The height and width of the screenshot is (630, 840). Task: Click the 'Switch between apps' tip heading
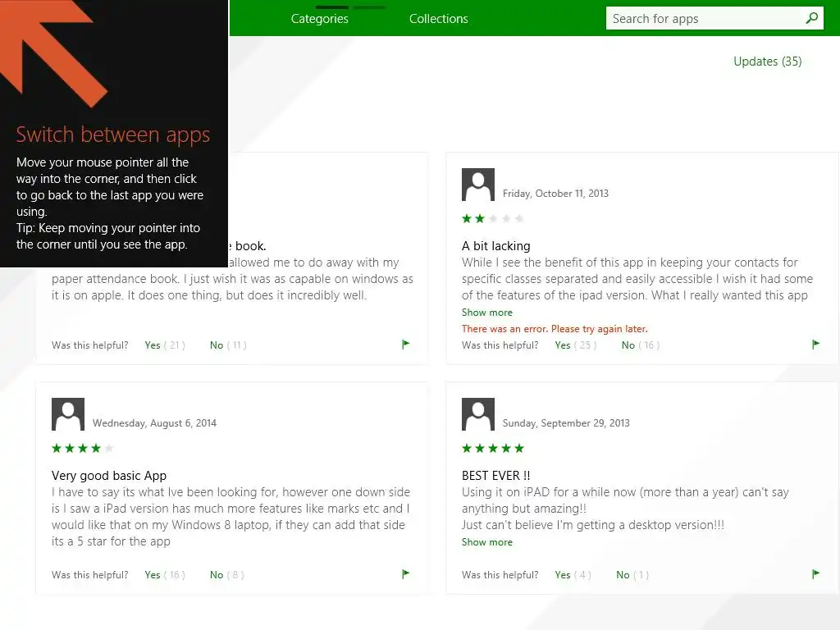coord(113,135)
